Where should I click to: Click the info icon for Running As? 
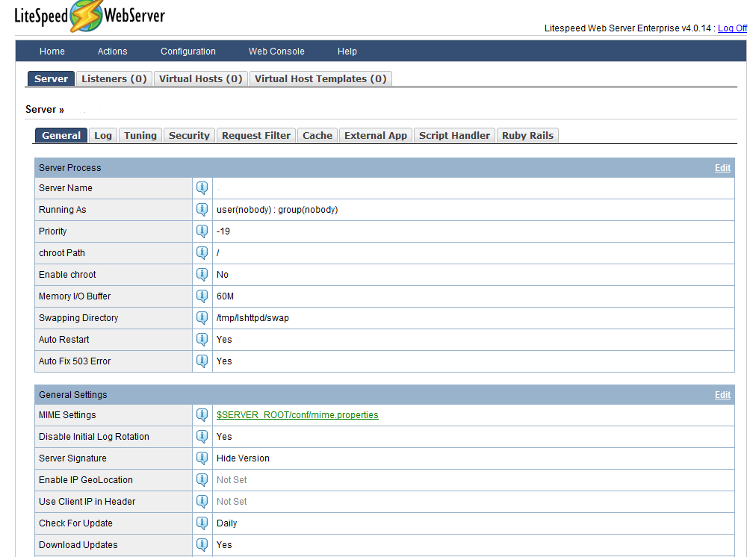point(202,210)
